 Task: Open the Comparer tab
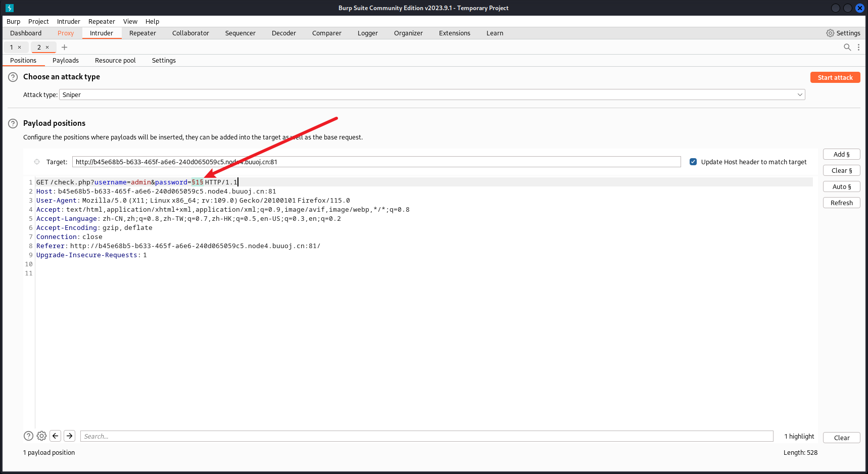(327, 33)
